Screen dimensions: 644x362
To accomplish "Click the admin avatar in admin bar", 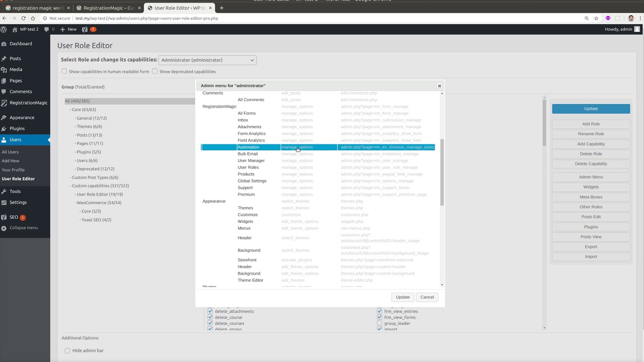I will point(637,29).
